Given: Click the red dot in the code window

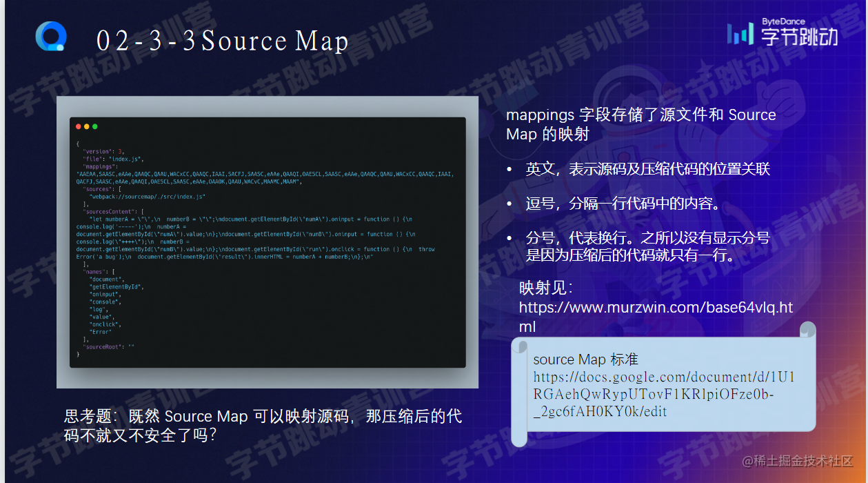Looking at the screenshot, I should click(79, 126).
